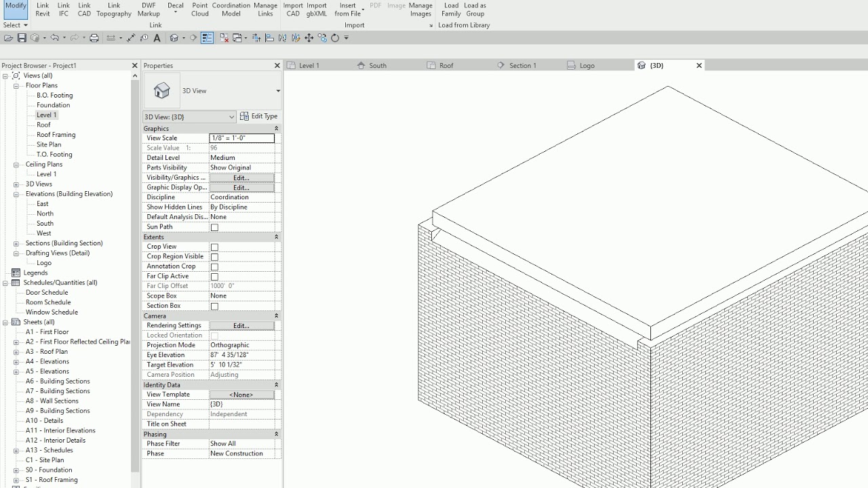Click the Import gbXML ribbon button
The height and width of the screenshot is (488, 868).
[317, 9]
